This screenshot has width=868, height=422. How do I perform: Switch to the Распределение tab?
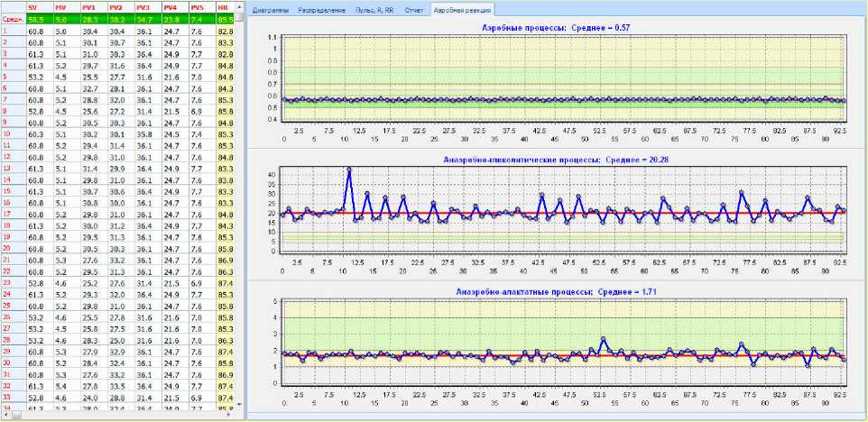click(x=321, y=9)
